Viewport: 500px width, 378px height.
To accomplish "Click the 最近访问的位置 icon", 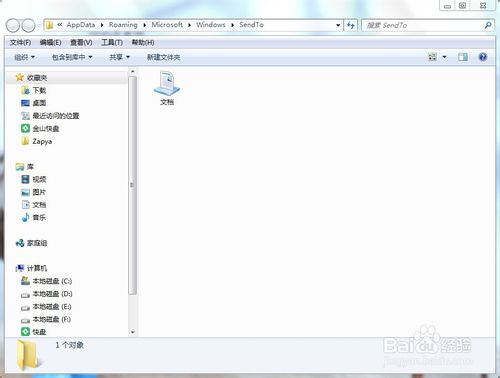I will tap(25, 116).
